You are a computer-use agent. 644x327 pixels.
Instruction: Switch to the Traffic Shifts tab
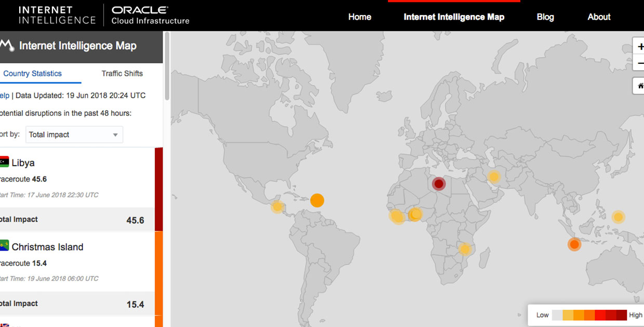(x=122, y=74)
